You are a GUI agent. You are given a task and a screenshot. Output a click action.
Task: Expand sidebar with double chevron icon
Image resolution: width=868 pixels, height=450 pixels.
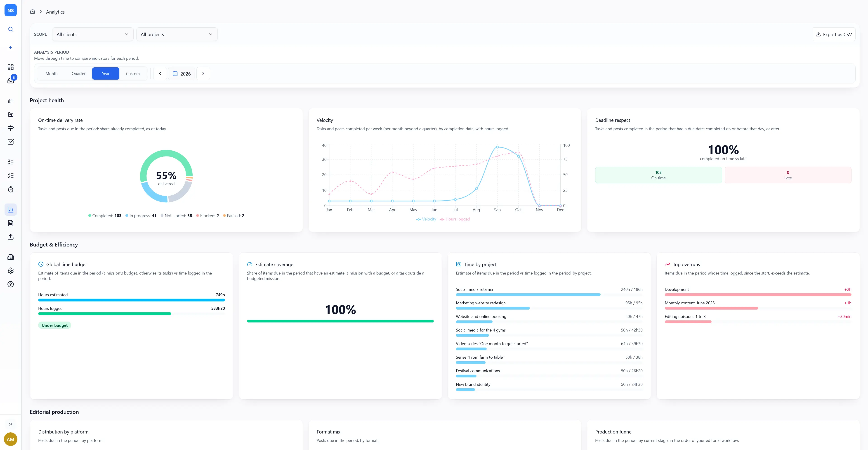point(10,424)
